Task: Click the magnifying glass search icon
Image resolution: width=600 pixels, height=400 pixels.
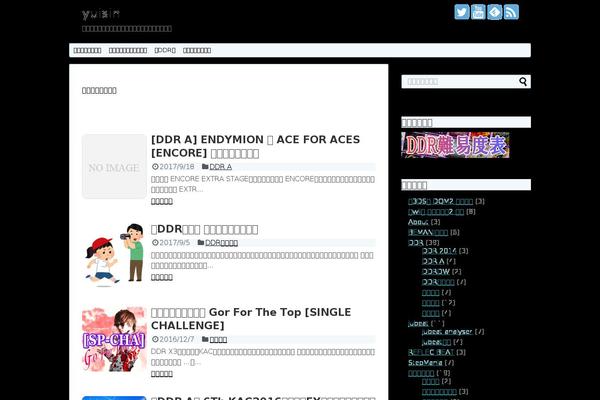Action: coord(523,82)
